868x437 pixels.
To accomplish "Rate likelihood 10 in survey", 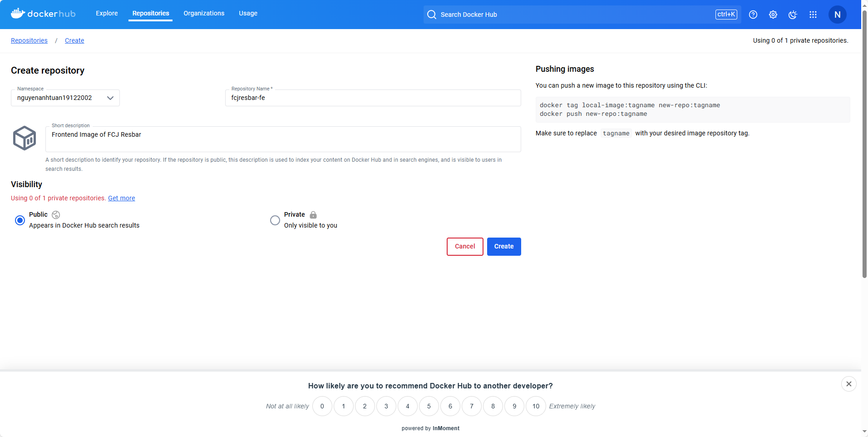I will 536,406.
